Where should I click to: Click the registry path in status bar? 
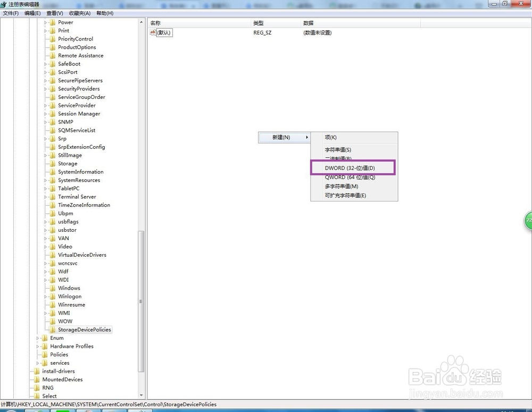click(x=109, y=404)
